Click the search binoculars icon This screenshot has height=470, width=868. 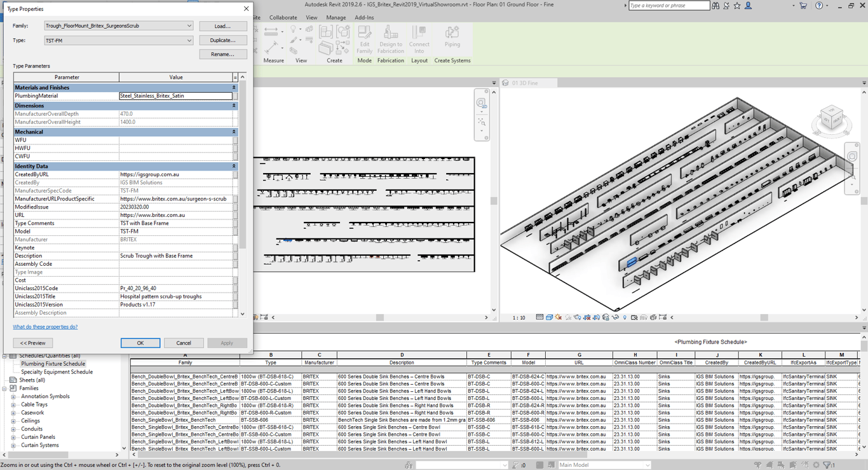pyautogui.click(x=715, y=6)
